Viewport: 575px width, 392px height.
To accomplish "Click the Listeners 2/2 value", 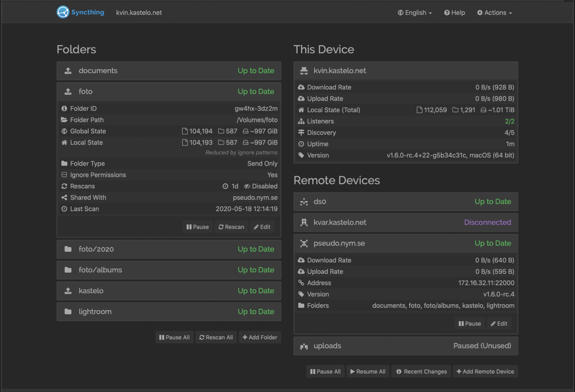I will [510, 121].
